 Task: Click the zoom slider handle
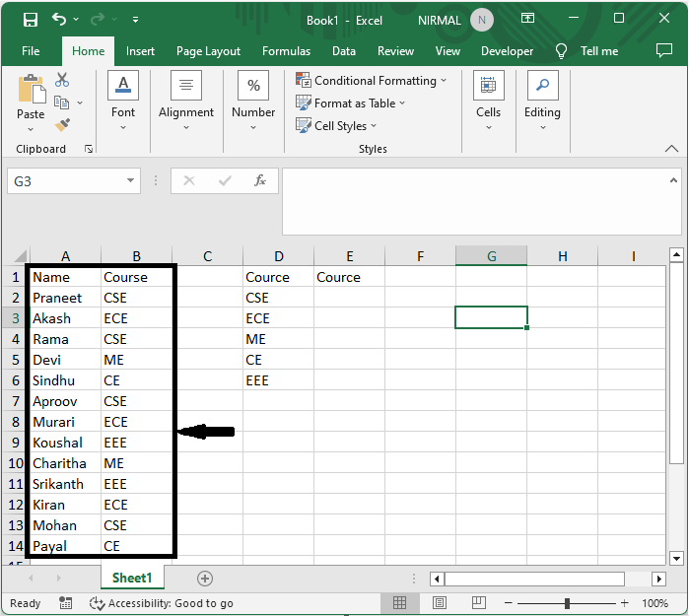pyautogui.click(x=567, y=603)
